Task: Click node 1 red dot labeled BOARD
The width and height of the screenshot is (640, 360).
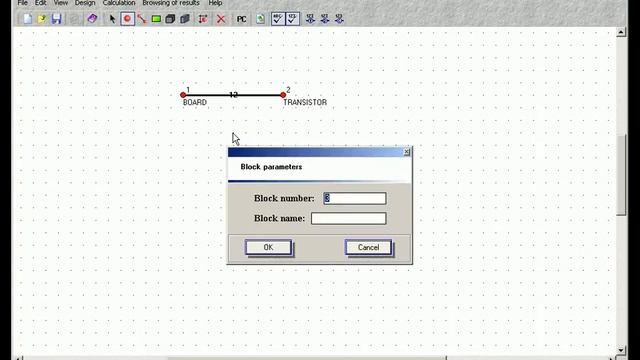Action: [183, 95]
